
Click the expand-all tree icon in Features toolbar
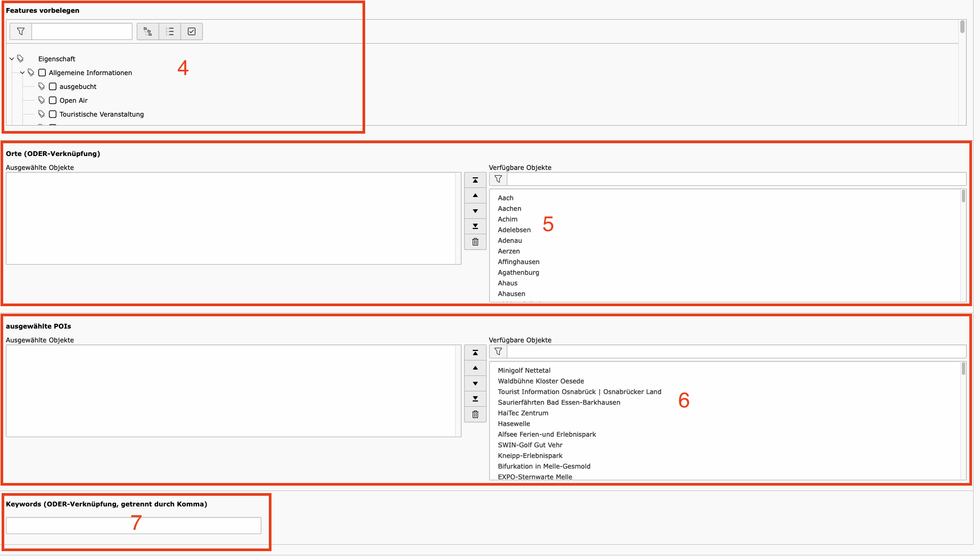point(148,31)
